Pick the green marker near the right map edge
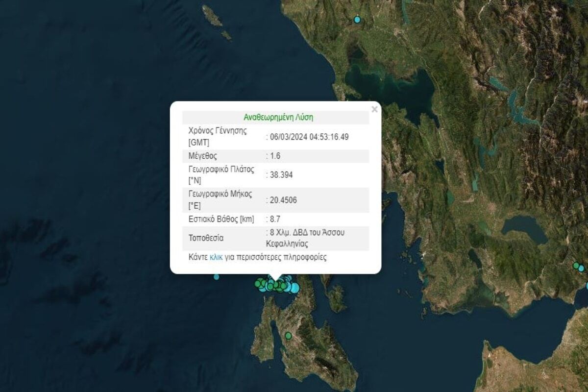This screenshot has height=392, width=588. [576, 266]
